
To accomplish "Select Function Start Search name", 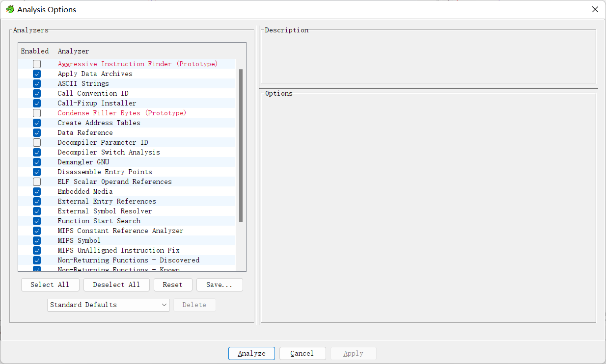I will point(99,221).
